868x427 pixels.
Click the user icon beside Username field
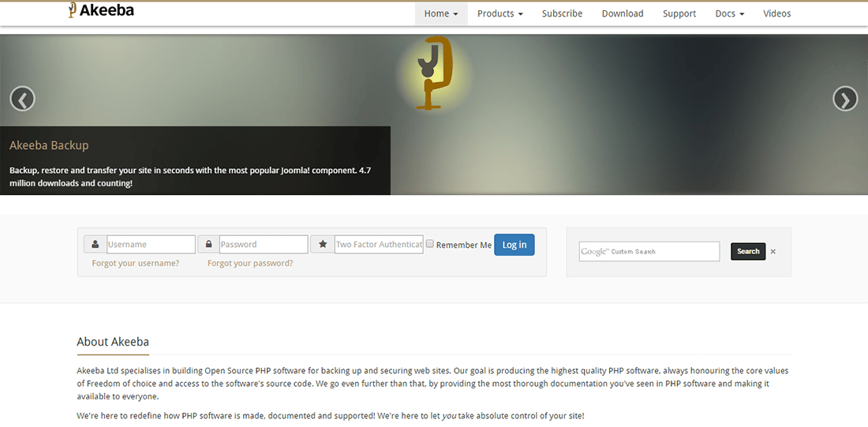[x=95, y=244]
